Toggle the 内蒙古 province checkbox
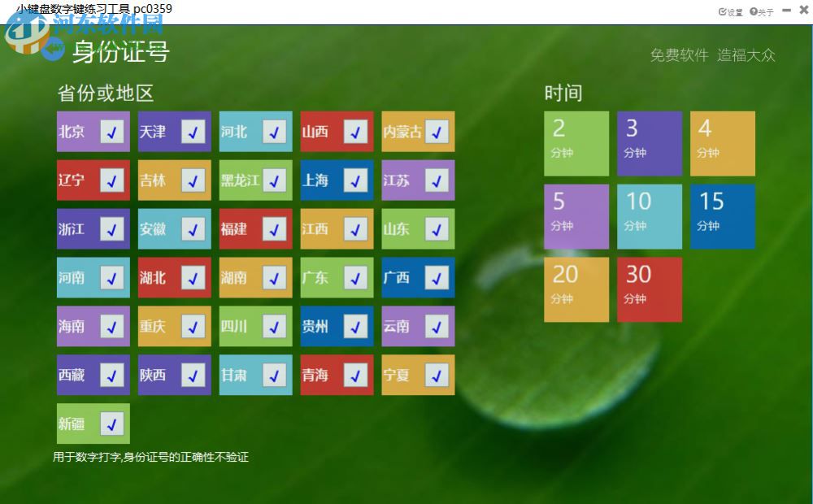The image size is (813, 504). point(438,131)
